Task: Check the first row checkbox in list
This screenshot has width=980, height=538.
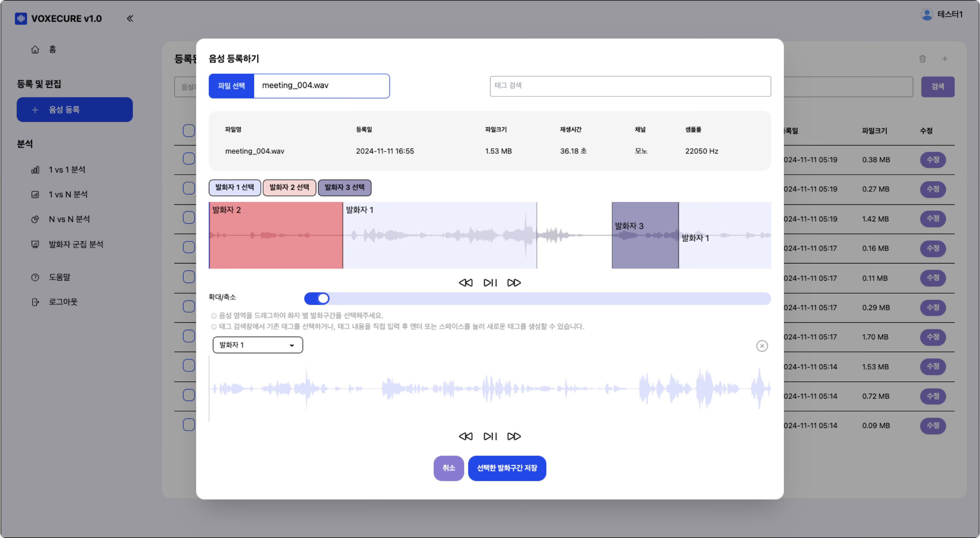Action: coord(189,159)
